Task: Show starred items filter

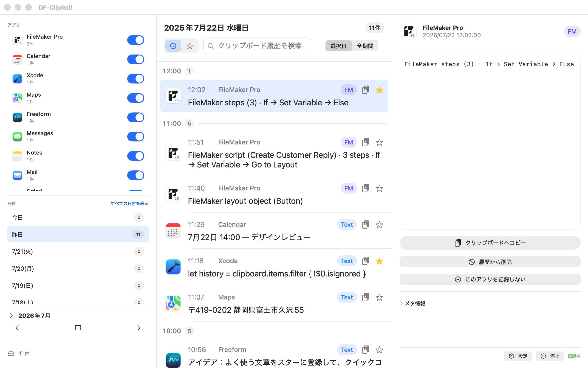Action: 189,46
